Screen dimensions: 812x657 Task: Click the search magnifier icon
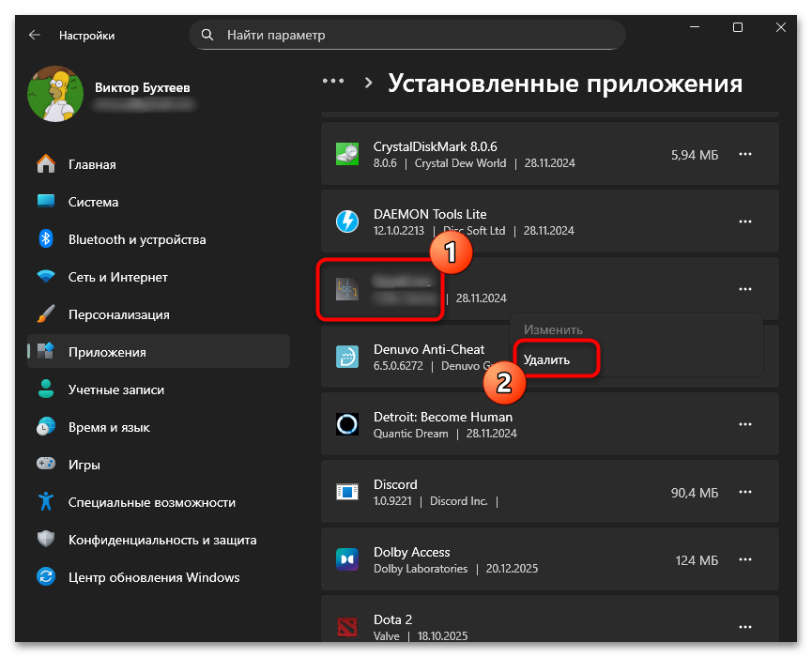207,35
